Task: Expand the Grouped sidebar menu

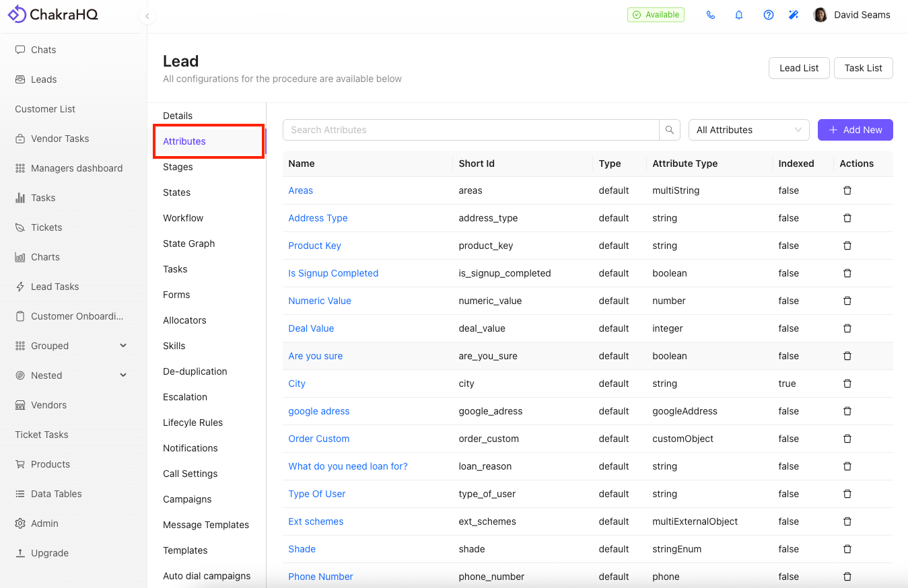Action: tap(123, 346)
